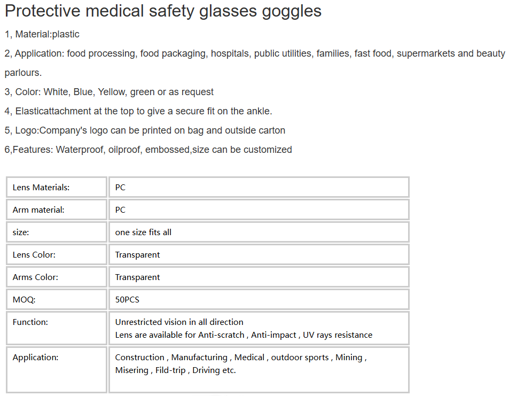This screenshot has height=396, width=532.
Task: Click the 'Construction, Manufacturing, Medical' application text
Action: click(x=241, y=358)
